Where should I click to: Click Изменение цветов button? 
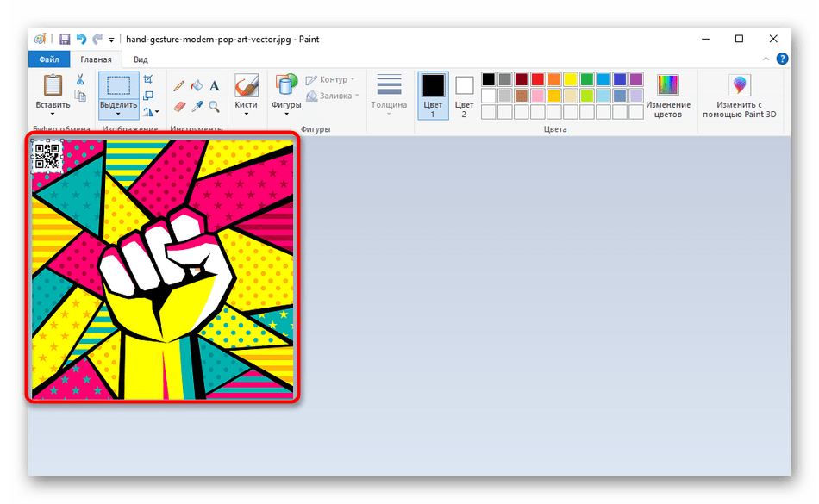[x=667, y=95]
